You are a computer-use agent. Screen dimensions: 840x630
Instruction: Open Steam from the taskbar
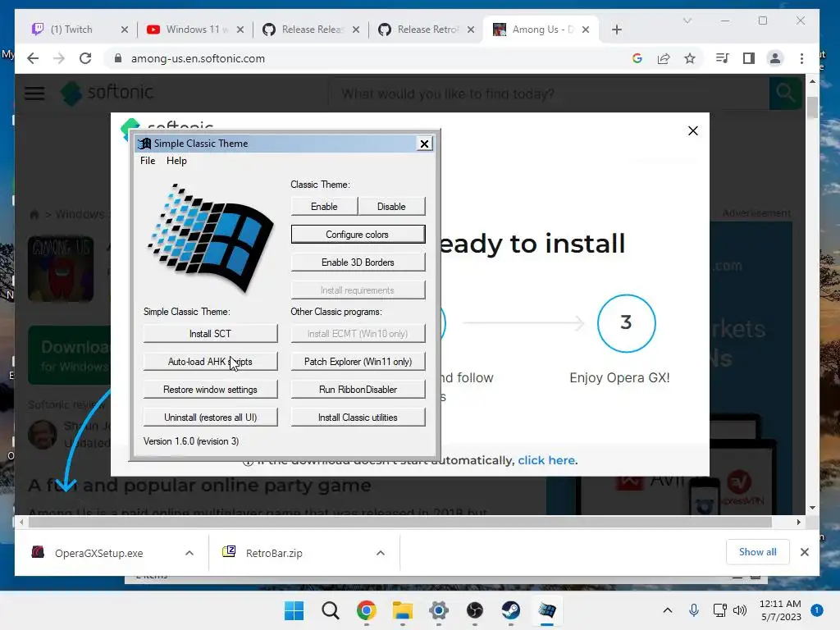(x=510, y=610)
